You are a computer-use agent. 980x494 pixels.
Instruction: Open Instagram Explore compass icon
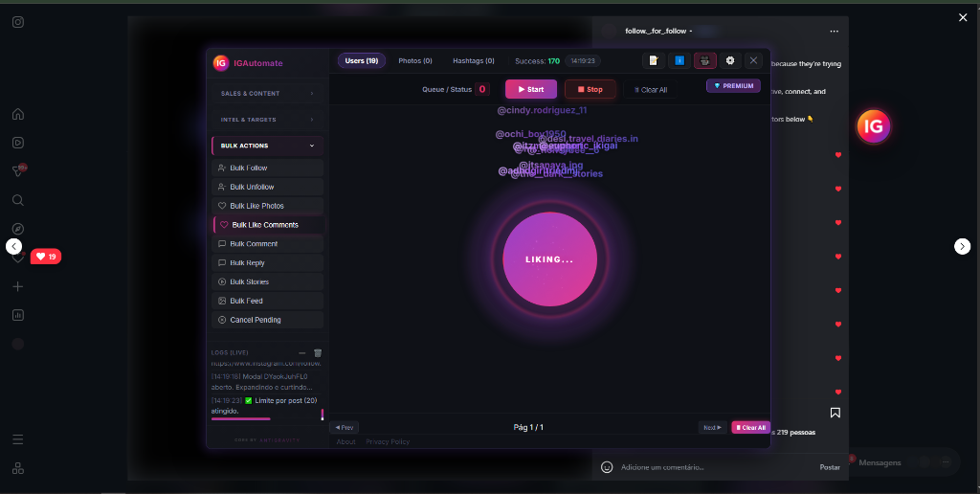tap(18, 229)
